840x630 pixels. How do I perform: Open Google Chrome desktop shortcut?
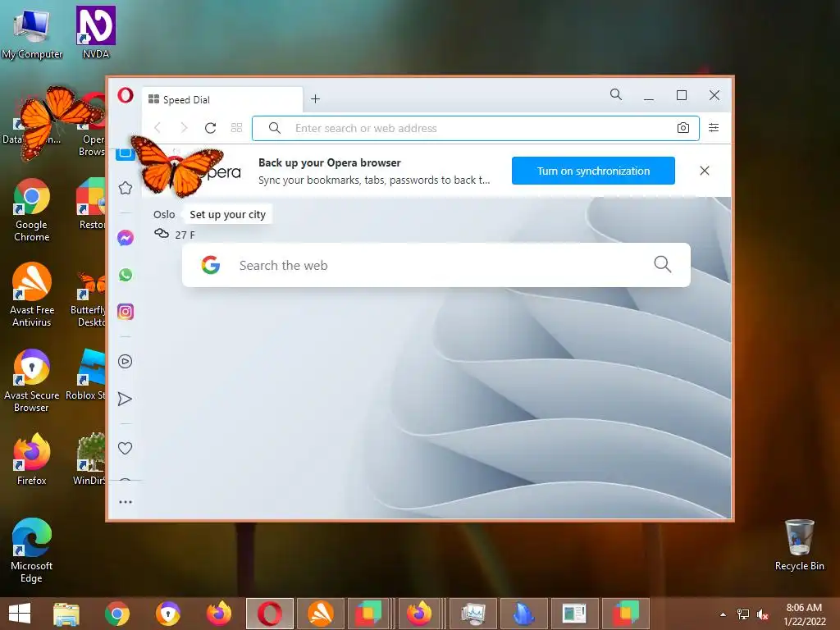32,211
